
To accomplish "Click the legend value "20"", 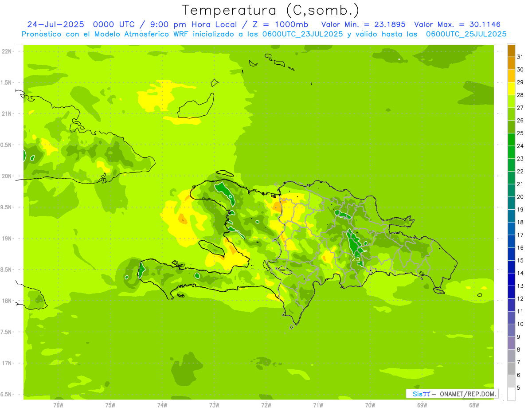I will [x=520, y=196].
